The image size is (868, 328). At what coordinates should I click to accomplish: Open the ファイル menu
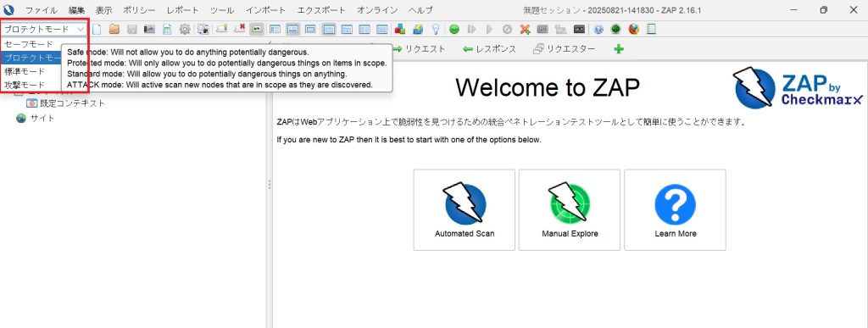click(x=42, y=10)
